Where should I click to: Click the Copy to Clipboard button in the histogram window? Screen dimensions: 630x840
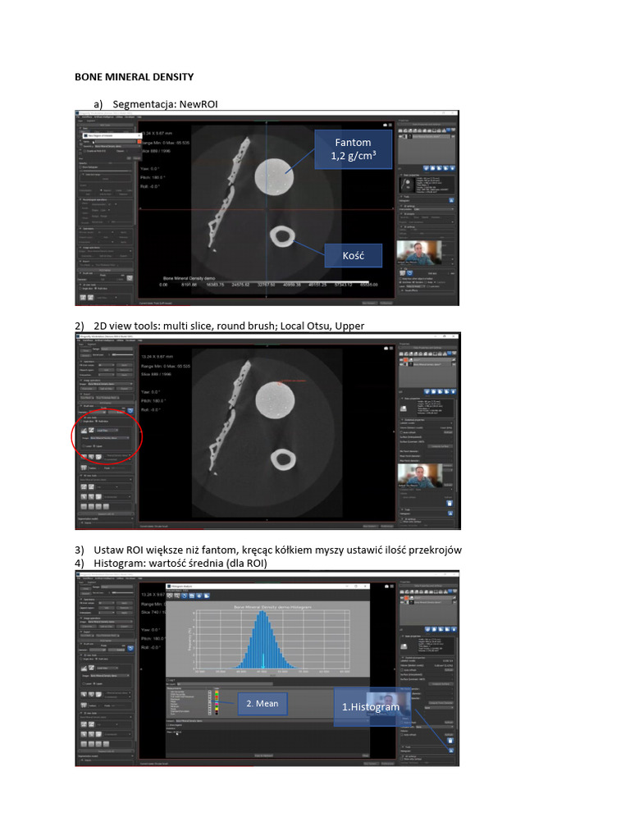(263, 756)
